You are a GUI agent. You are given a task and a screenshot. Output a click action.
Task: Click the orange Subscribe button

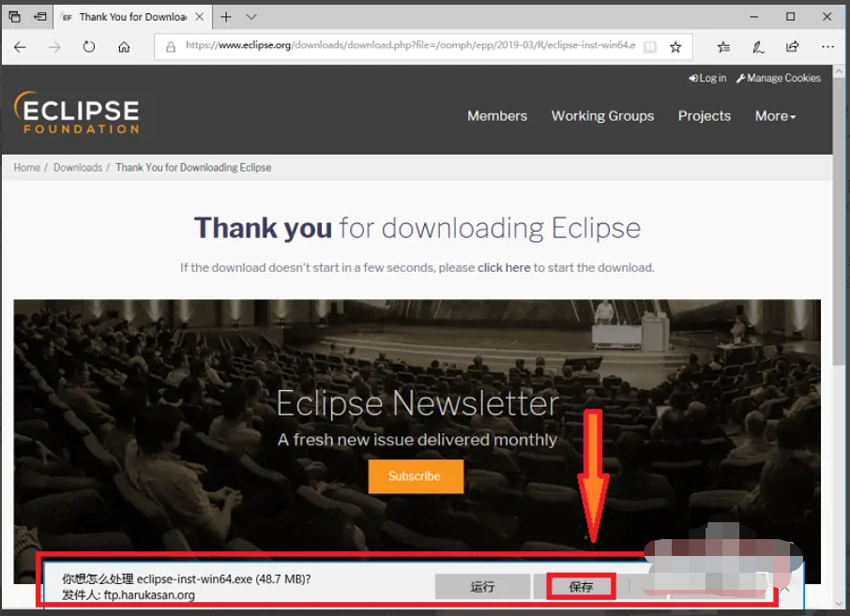416,476
